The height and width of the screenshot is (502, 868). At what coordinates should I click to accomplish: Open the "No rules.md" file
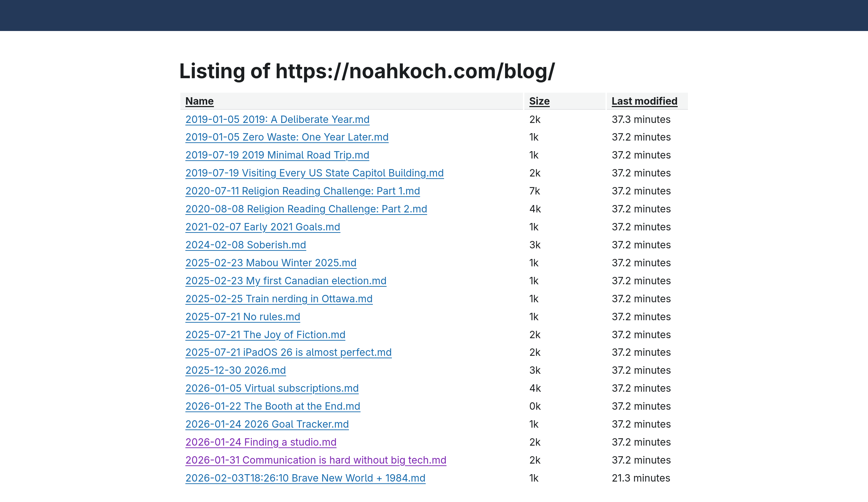[243, 317]
